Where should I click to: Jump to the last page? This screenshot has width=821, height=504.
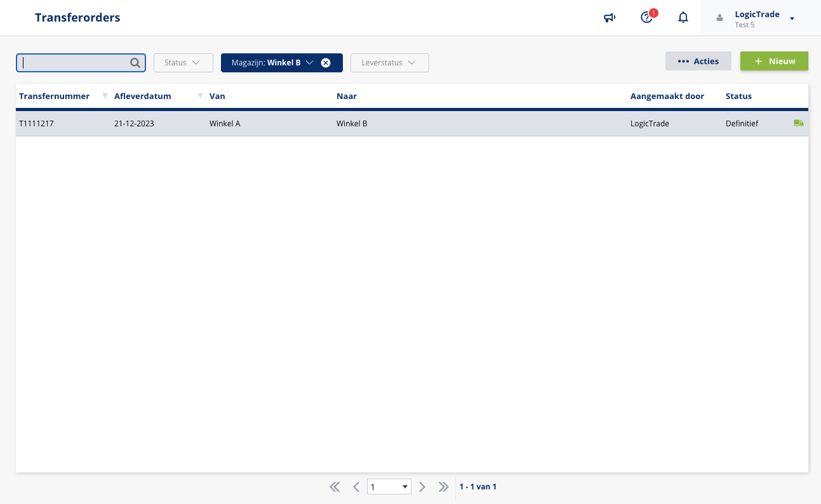[x=444, y=487]
